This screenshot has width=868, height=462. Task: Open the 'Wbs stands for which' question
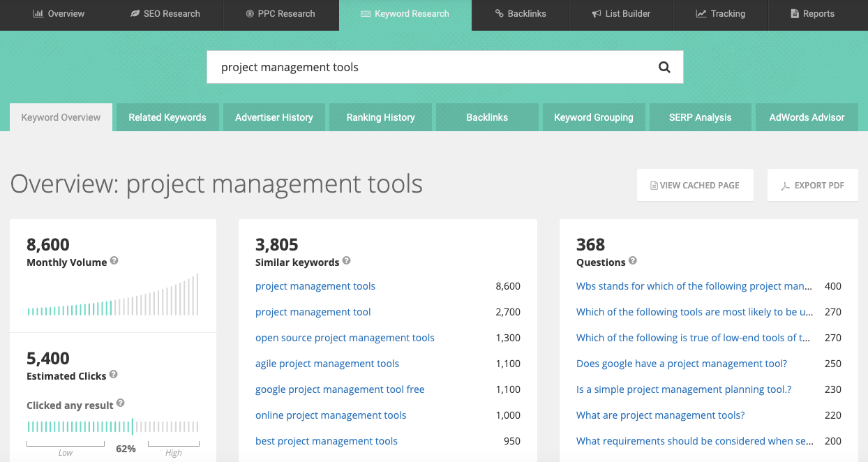pyautogui.click(x=694, y=286)
